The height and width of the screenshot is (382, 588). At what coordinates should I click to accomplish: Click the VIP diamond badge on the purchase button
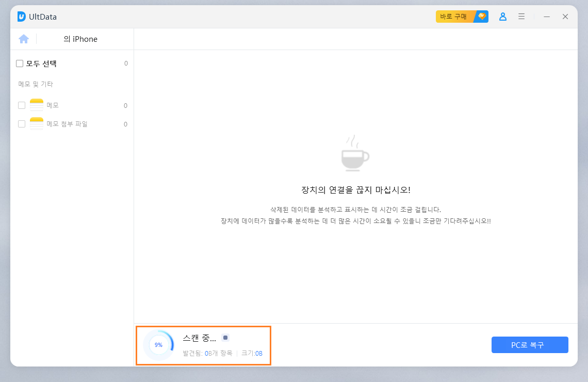point(481,16)
